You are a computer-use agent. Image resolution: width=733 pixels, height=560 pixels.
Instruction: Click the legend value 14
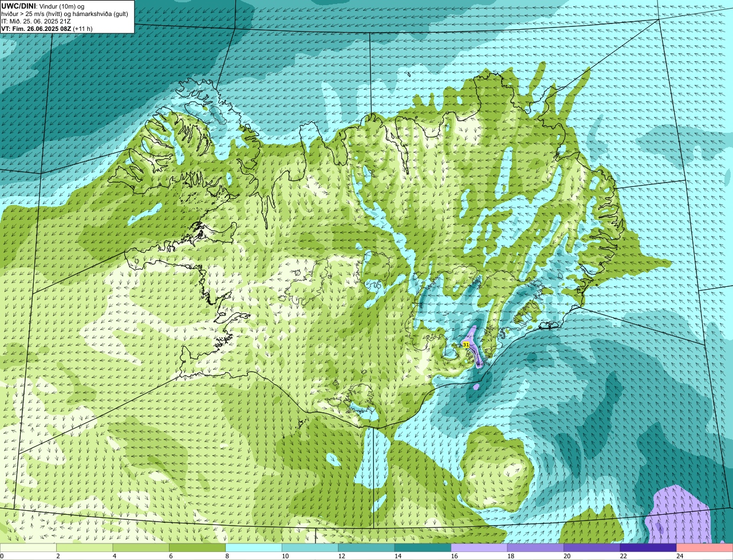tap(397, 556)
